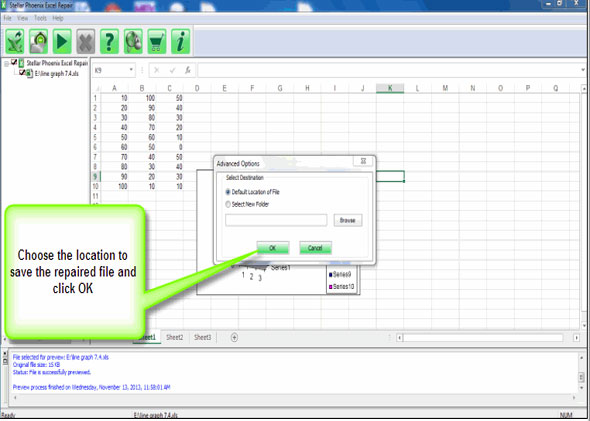
Task: Click the destination folder path input field
Action: click(276, 220)
